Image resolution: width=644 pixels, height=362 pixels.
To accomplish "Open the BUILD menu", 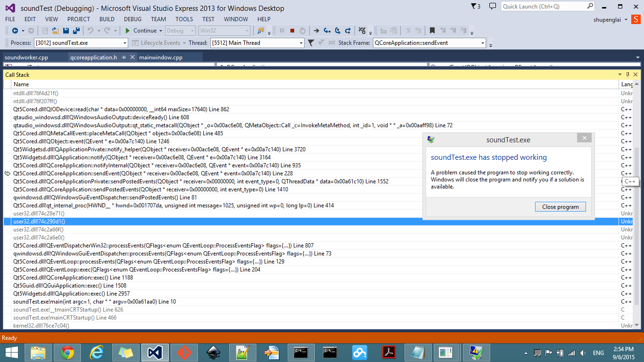I will tap(107, 19).
